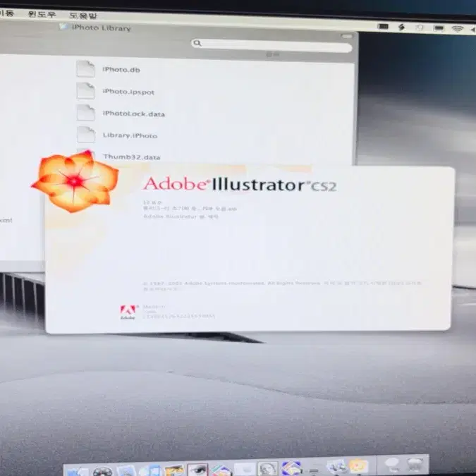Screen dimensions: 476x476
Task: Open the colorful striped dock icon
Action: tap(221, 470)
